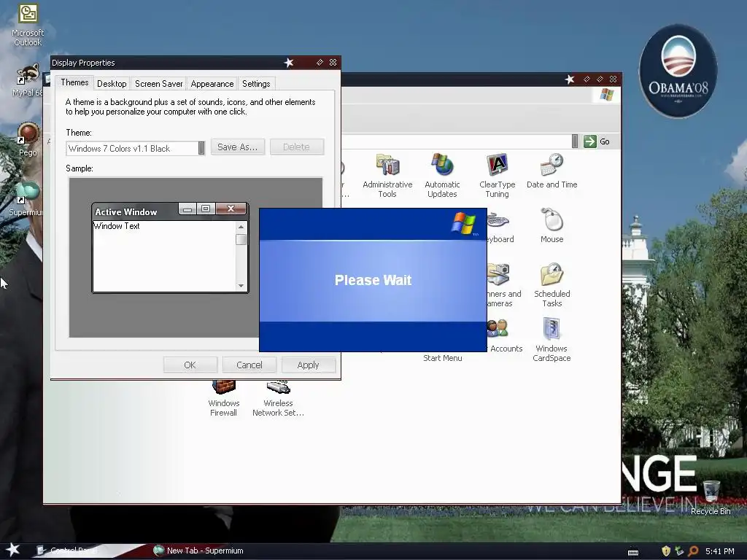Click the security shield tray icon
The height and width of the screenshot is (560, 747).
click(666, 551)
